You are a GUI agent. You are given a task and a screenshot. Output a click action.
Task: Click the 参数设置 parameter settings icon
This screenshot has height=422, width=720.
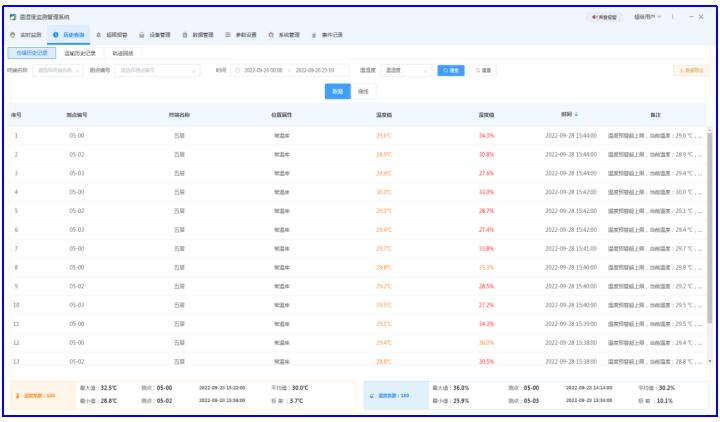pyautogui.click(x=228, y=34)
